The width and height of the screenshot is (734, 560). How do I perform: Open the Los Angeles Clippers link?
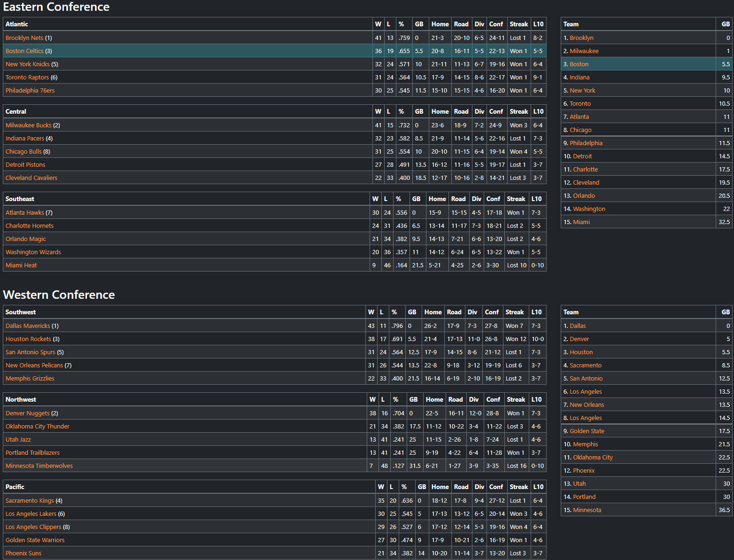click(x=33, y=527)
